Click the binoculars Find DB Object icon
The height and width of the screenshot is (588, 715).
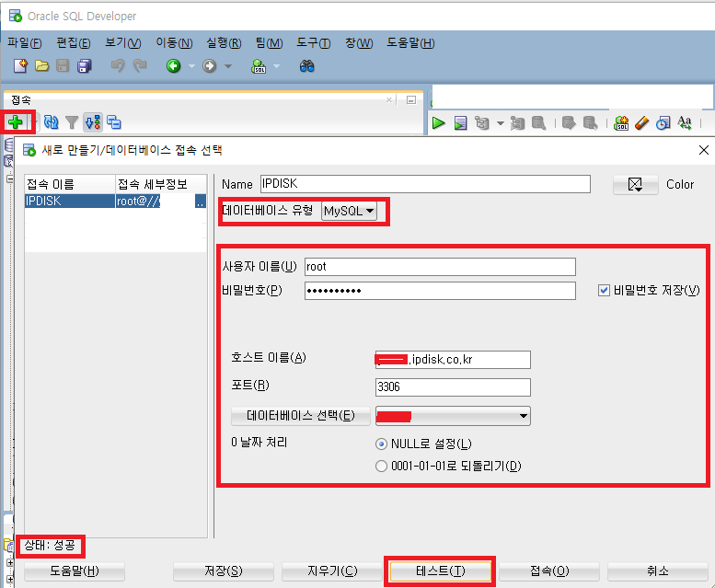[x=306, y=66]
